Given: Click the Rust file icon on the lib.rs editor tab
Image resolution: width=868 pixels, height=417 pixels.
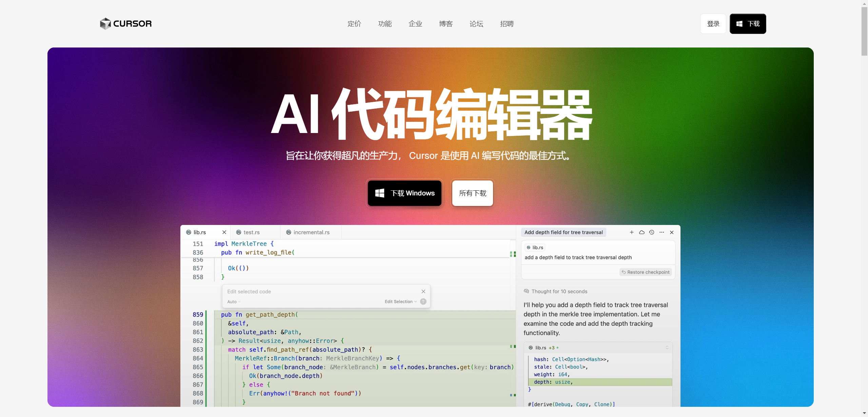Looking at the screenshot, I should tap(189, 232).
